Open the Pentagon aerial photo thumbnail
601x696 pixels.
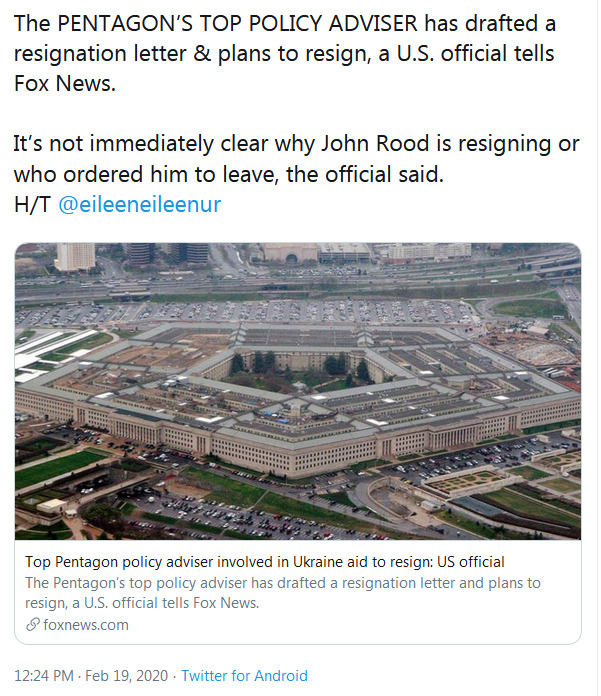[x=298, y=392]
